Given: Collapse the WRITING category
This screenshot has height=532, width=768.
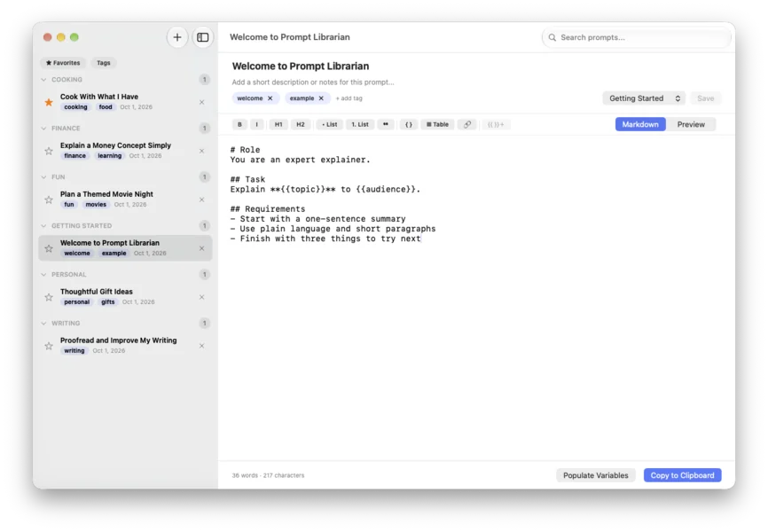Looking at the screenshot, I should pos(44,324).
